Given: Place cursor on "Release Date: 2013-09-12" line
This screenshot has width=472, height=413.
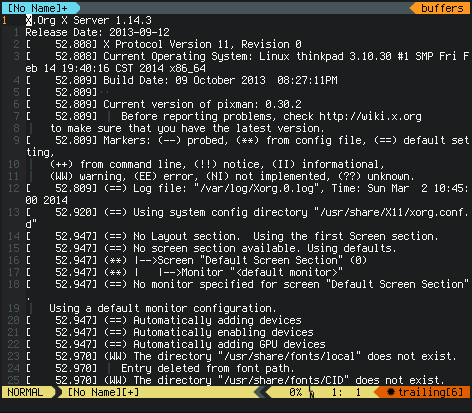Looking at the screenshot, I should click(97, 32).
